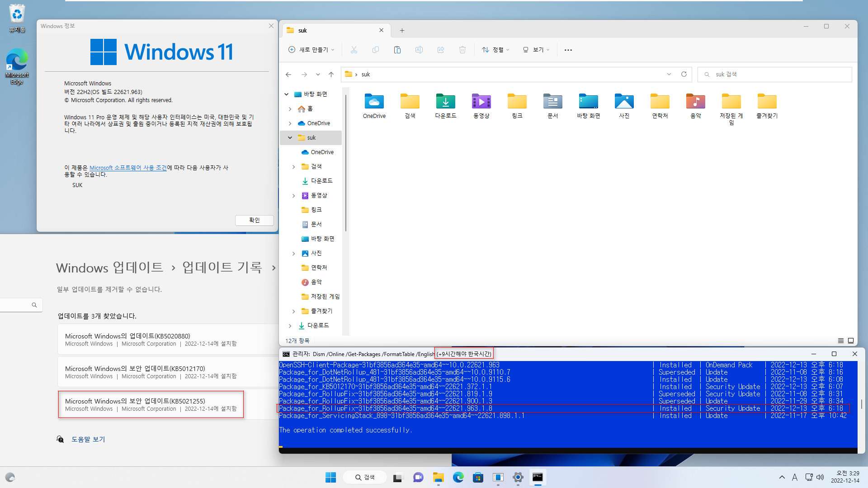Click the command prompt vertical scrollbar
Viewport: 868px width, 488px height.
click(861, 404)
